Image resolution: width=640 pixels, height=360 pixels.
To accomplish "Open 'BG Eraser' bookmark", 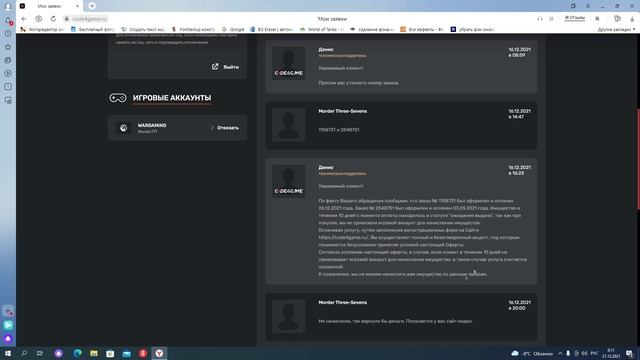I will coord(272,29).
